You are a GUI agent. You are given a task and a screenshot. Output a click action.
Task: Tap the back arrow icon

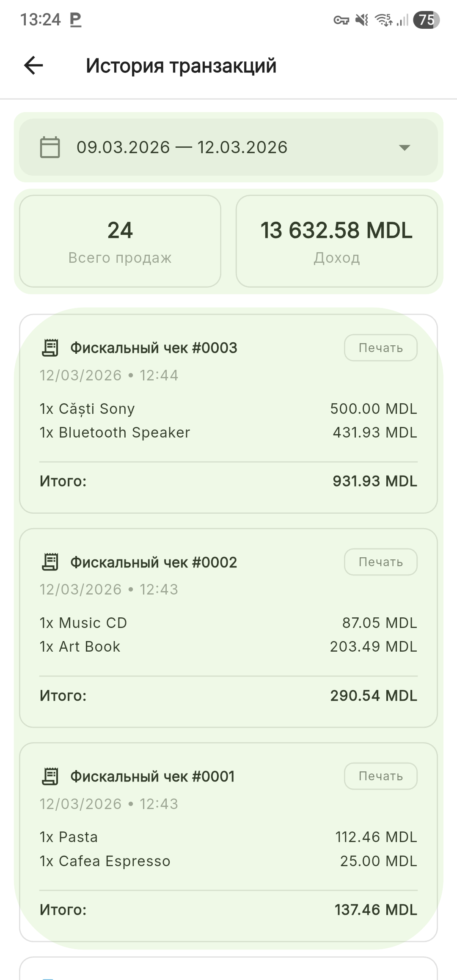point(34,66)
